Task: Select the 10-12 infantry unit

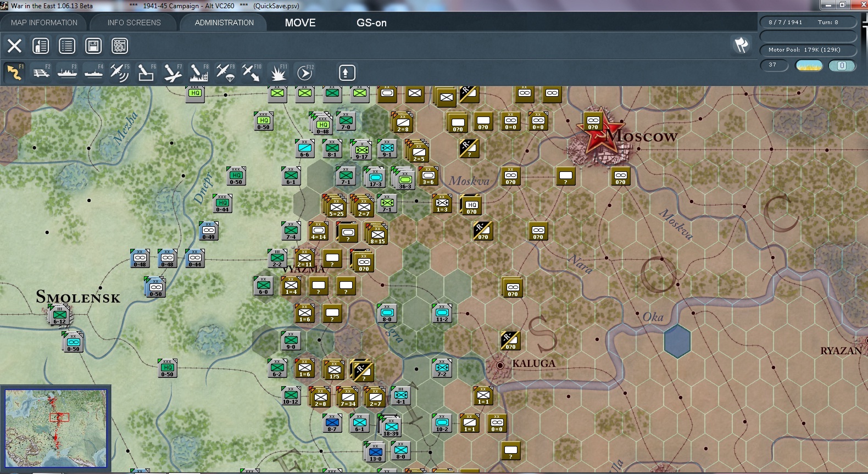Action: pyautogui.click(x=291, y=395)
